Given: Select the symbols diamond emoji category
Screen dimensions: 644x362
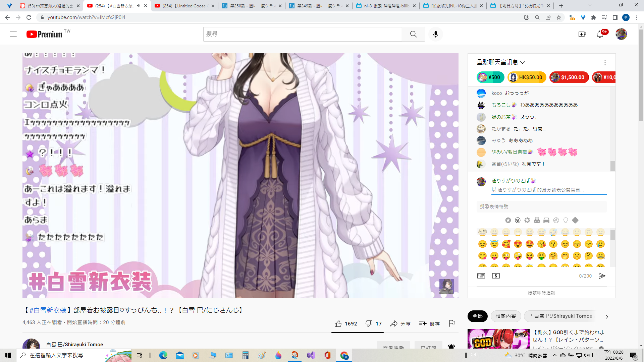Looking at the screenshot, I should pos(575,220).
